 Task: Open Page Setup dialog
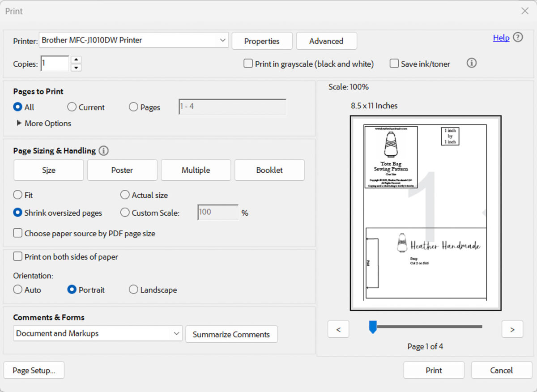pyautogui.click(x=34, y=370)
